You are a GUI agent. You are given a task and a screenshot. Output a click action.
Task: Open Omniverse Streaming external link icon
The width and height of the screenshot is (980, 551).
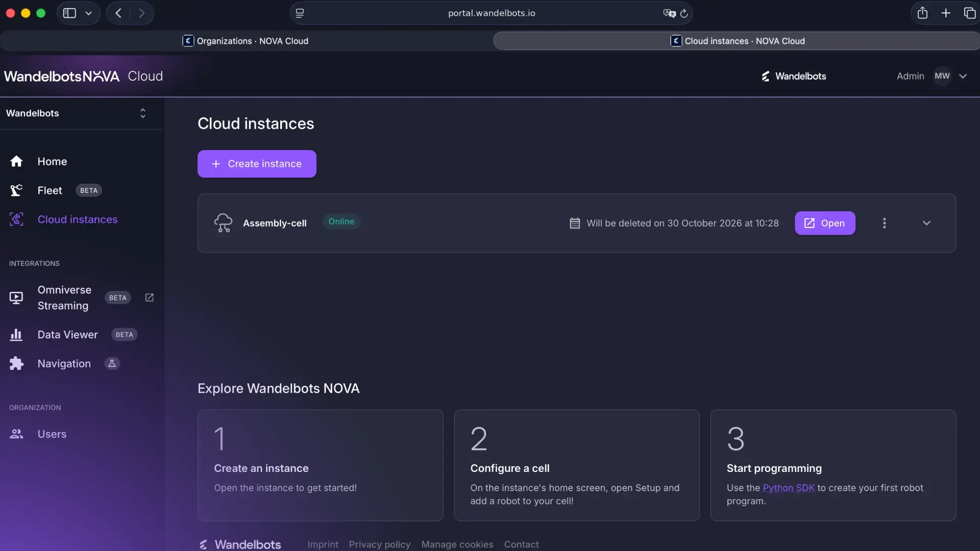click(150, 297)
